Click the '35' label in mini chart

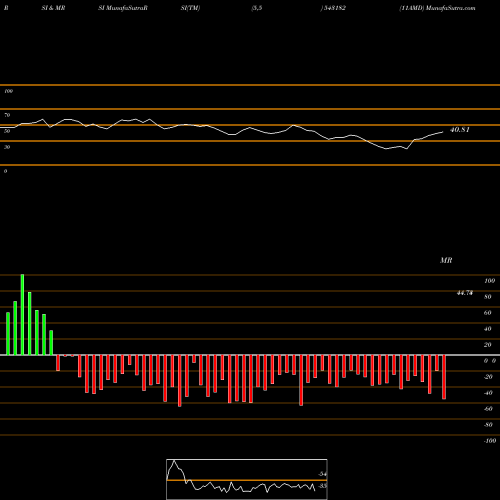tap(322, 486)
